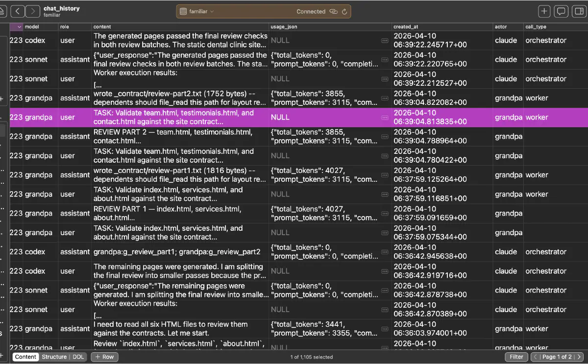Open the chat bubble icon in toolbar
Viewport: 588px width, 364px height.
pos(562,11)
